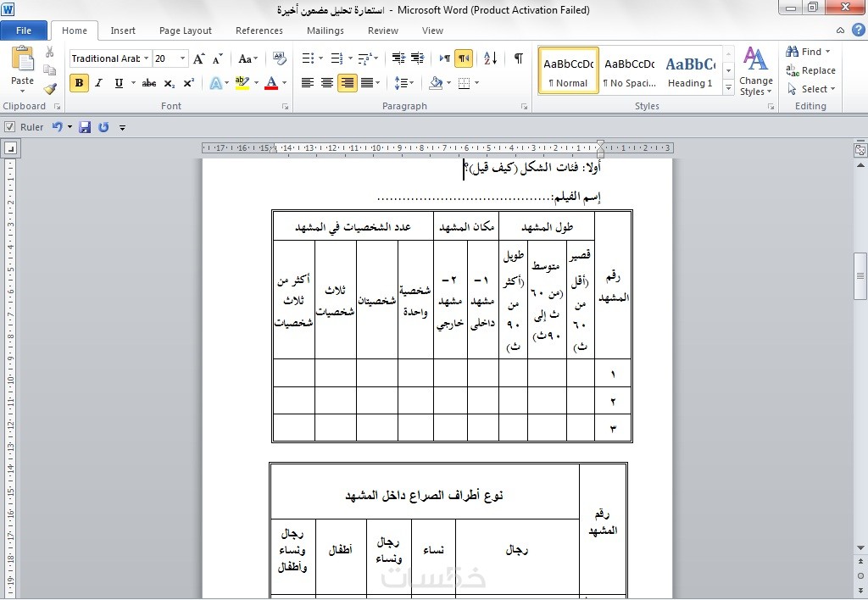Open the font size dropdown
Viewport: 868px width, 600px height.
[182, 58]
